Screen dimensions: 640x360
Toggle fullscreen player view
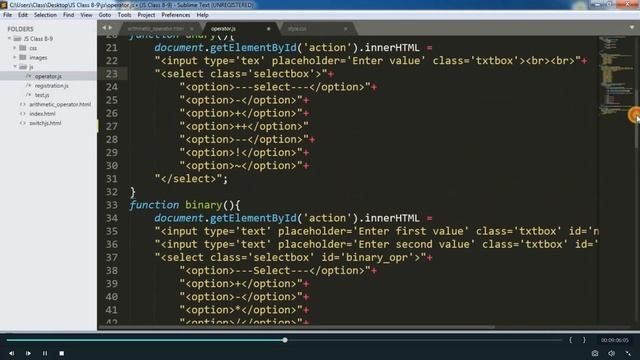tap(628, 353)
